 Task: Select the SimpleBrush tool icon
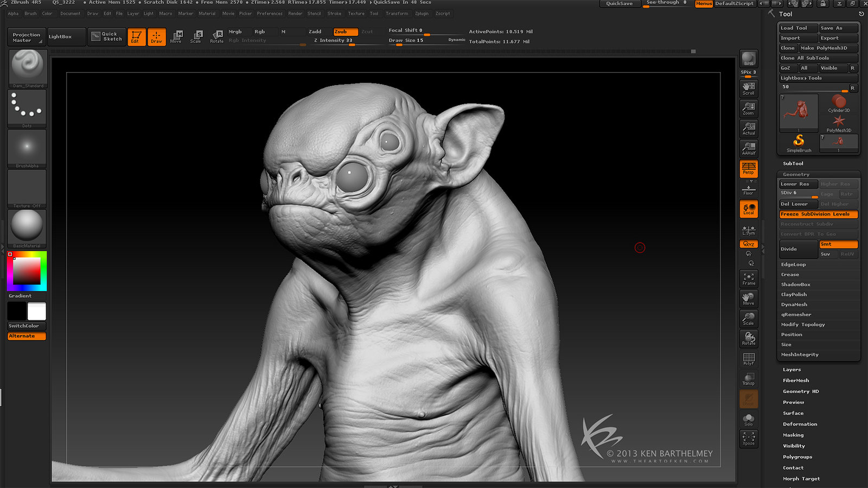pyautogui.click(x=799, y=144)
